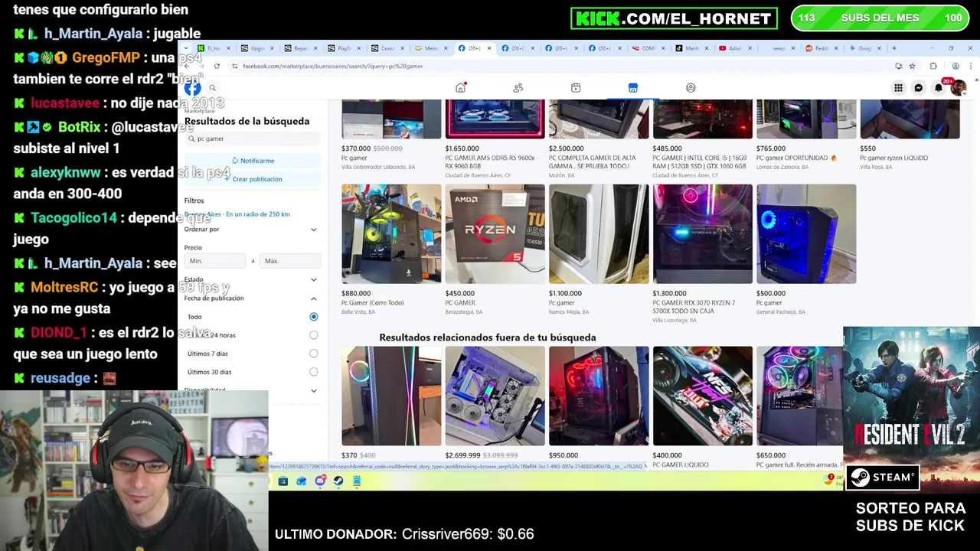Reload the page with browser refresh icon
Viewport: 980px width, 551px height.
(217, 66)
